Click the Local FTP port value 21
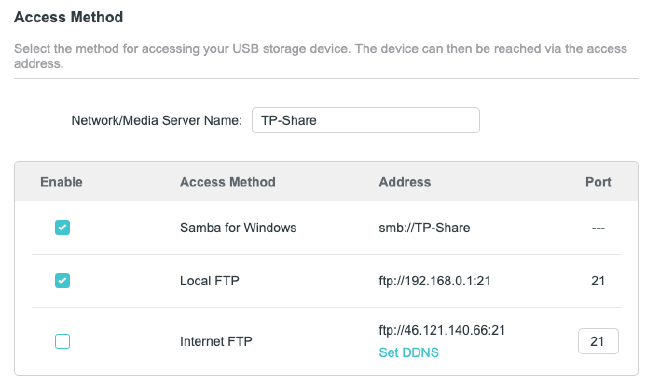 598,281
